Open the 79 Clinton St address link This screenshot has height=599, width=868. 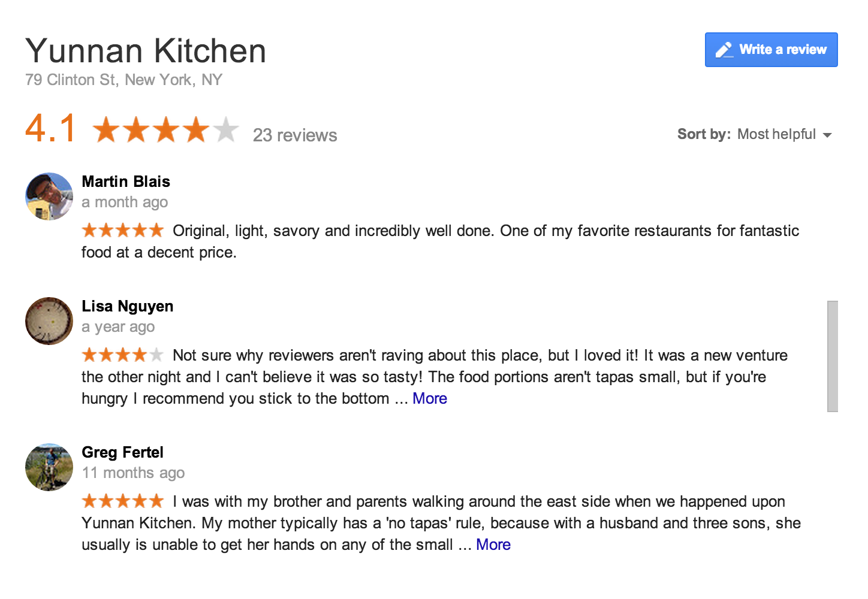(x=123, y=80)
